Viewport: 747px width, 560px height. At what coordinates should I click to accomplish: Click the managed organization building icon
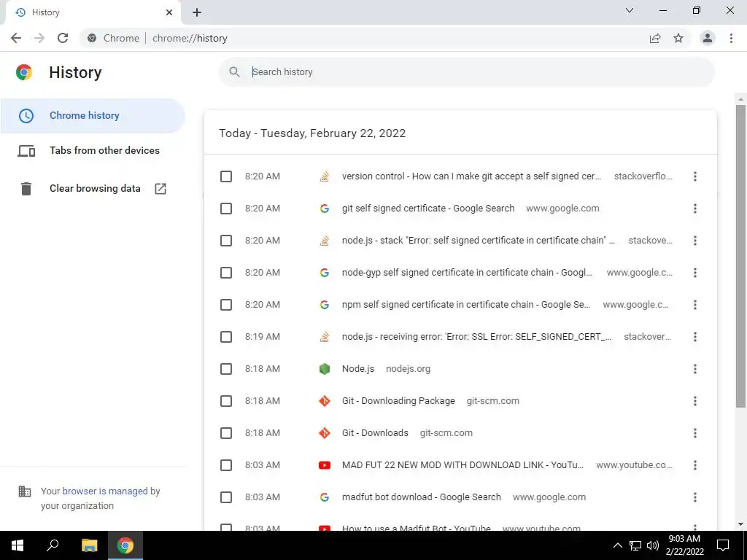coord(24,491)
